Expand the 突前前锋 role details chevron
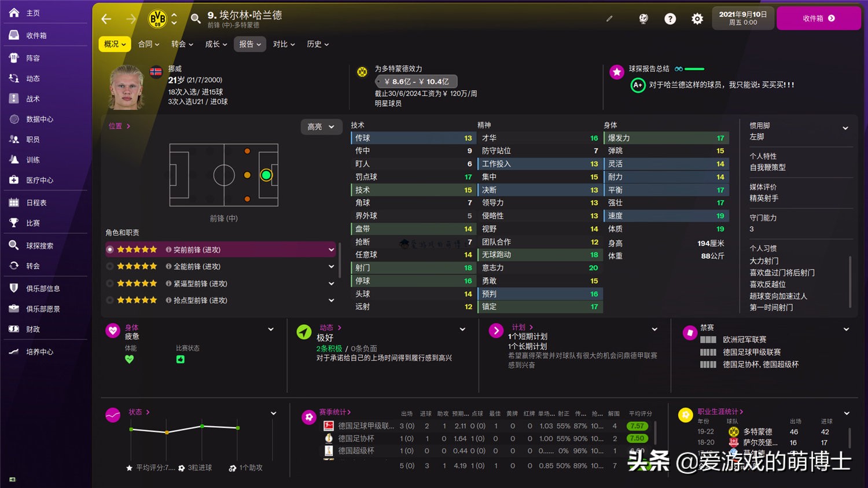 (x=330, y=249)
